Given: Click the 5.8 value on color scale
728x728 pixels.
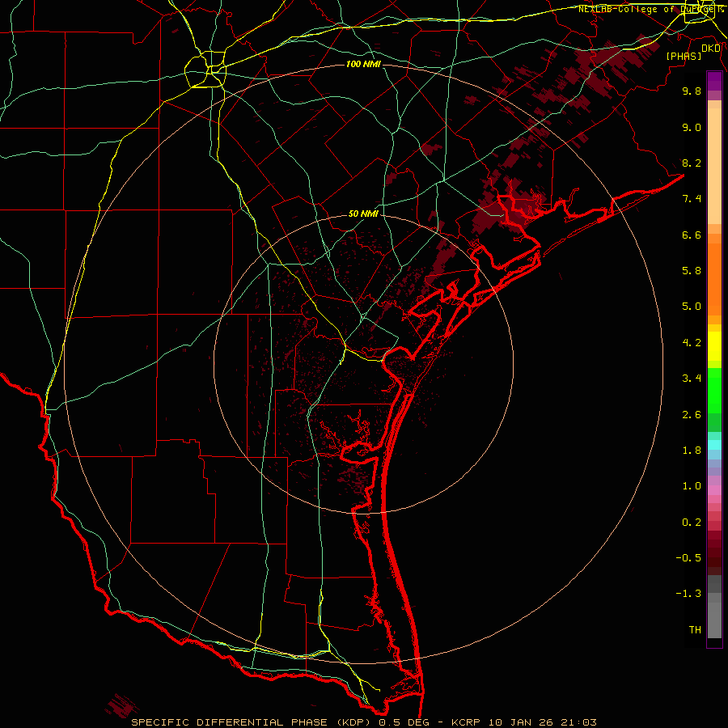Looking at the screenshot, I should coord(692,271).
